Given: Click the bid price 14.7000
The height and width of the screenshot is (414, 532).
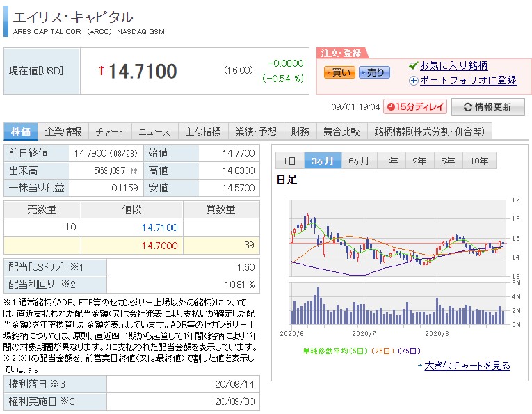Looking at the screenshot, I should pyautogui.click(x=160, y=246).
